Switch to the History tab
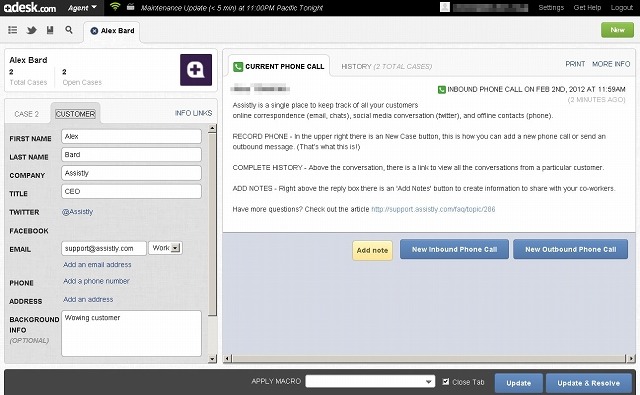Screen dimensions: 640x395 (387, 66)
